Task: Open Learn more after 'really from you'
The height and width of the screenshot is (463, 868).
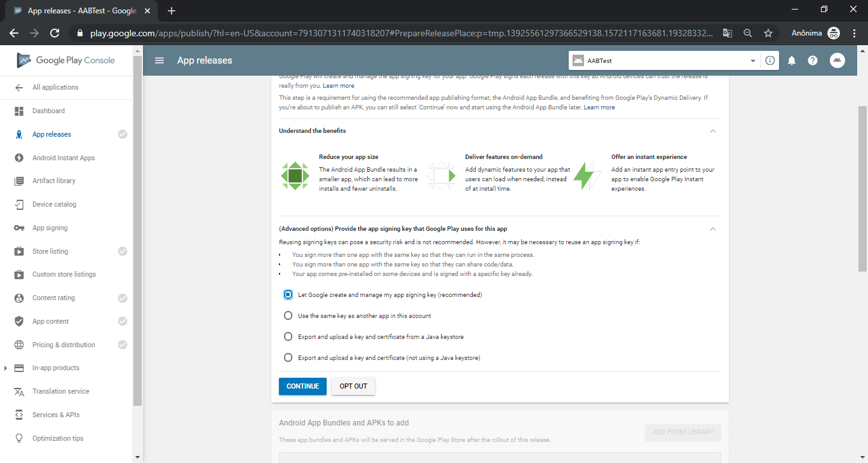Action: [339, 86]
